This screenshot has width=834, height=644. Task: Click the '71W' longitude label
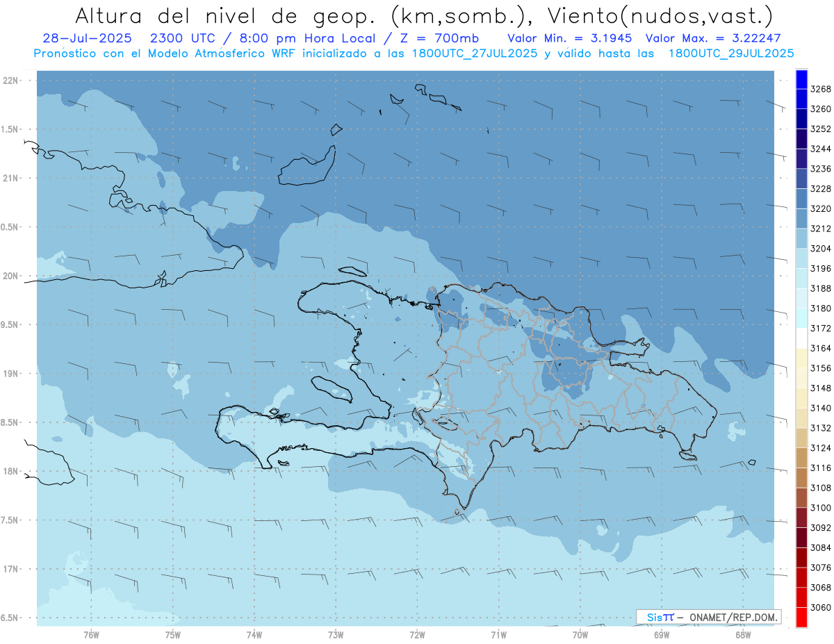click(498, 634)
